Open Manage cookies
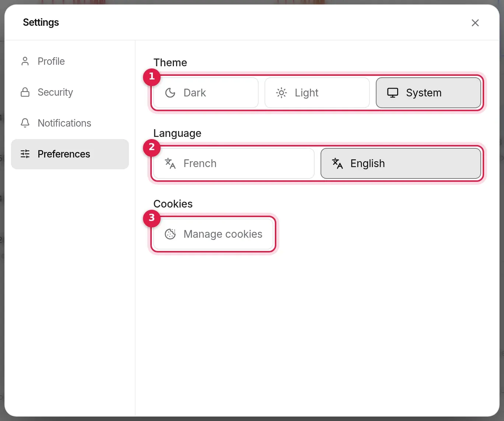 213,234
